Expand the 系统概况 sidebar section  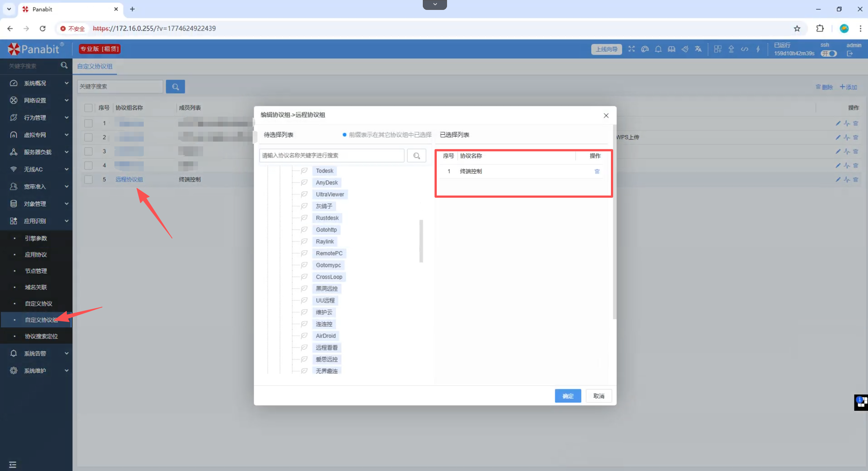36,83
